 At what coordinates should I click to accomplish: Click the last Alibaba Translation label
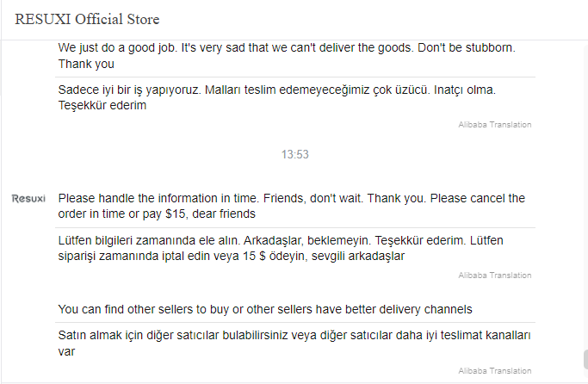pos(495,371)
